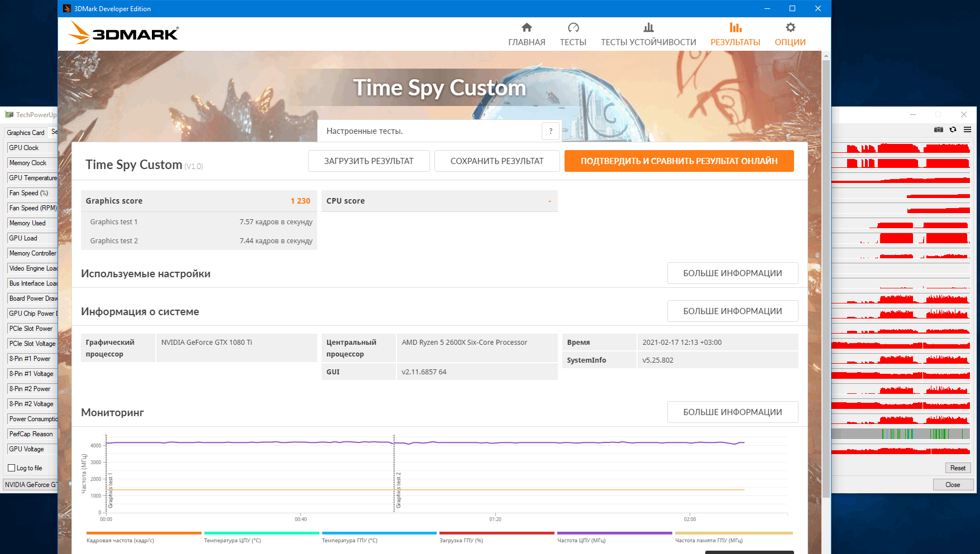980x554 pixels.
Task: Click the SystemInfo version v5.25.802
Action: click(658, 360)
